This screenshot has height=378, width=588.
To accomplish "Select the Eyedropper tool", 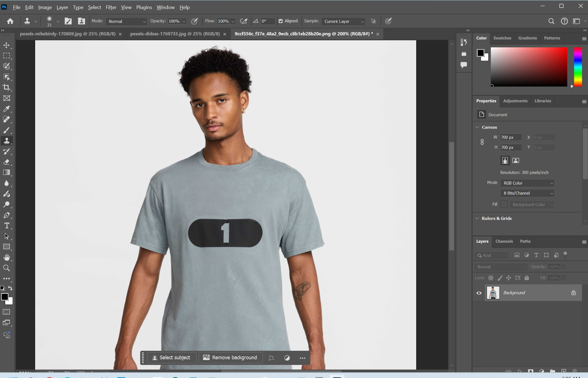I will (7, 109).
